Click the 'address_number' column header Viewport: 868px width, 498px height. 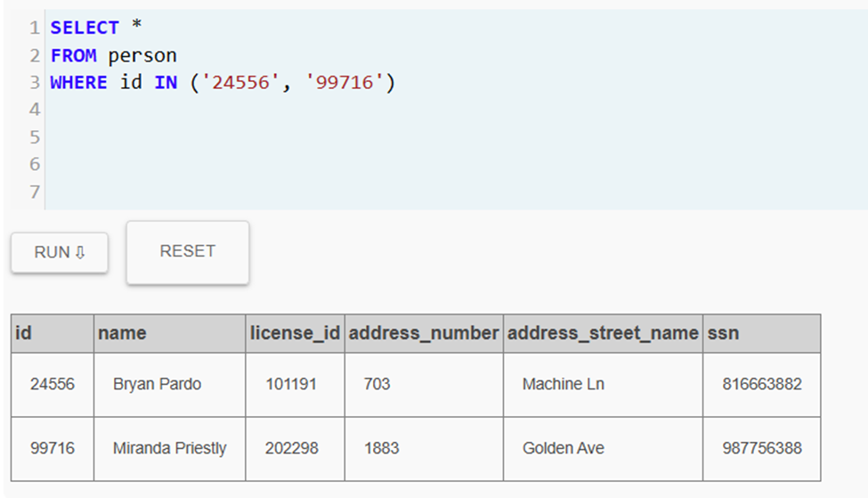(424, 333)
